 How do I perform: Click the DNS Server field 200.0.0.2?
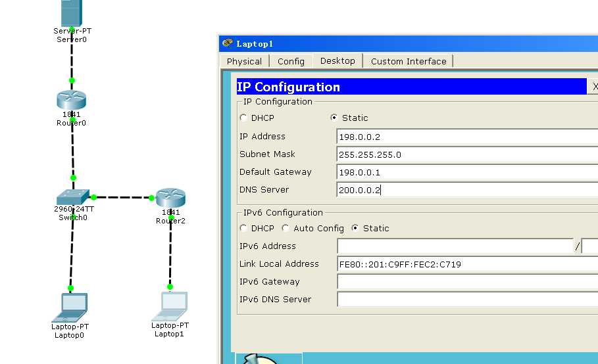pyautogui.click(x=467, y=190)
